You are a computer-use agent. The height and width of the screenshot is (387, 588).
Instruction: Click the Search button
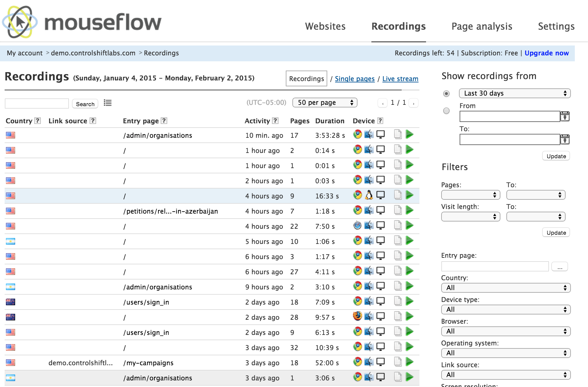pyautogui.click(x=85, y=104)
